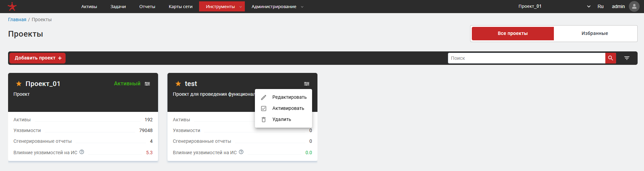Click the generated reports value 4
The image size is (644, 171).
click(x=151, y=141)
